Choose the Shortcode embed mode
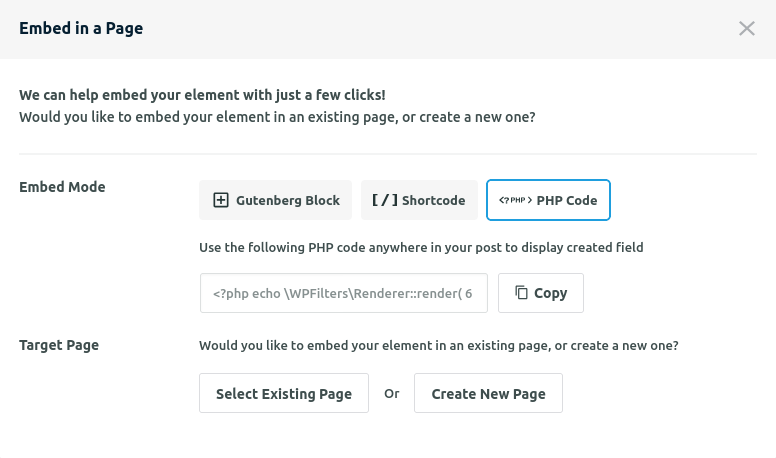Viewport: 776px width, 458px height. coord(419,200)
